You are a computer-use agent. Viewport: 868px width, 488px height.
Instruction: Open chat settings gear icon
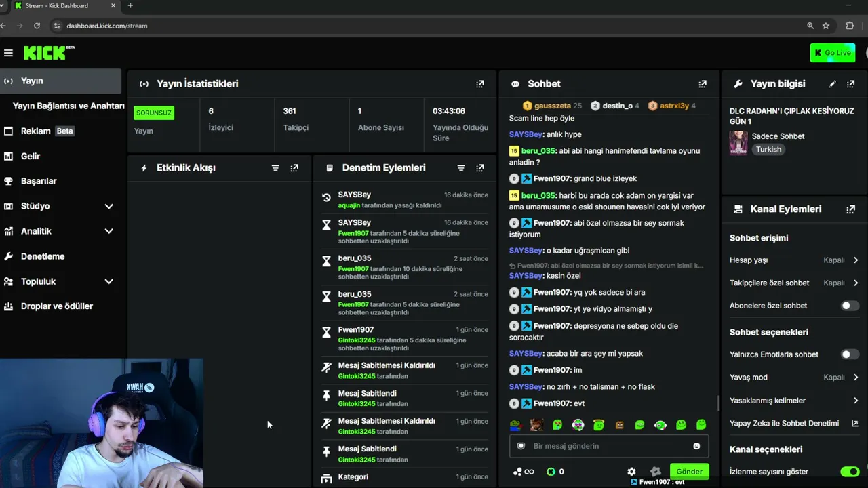(631, 472)
